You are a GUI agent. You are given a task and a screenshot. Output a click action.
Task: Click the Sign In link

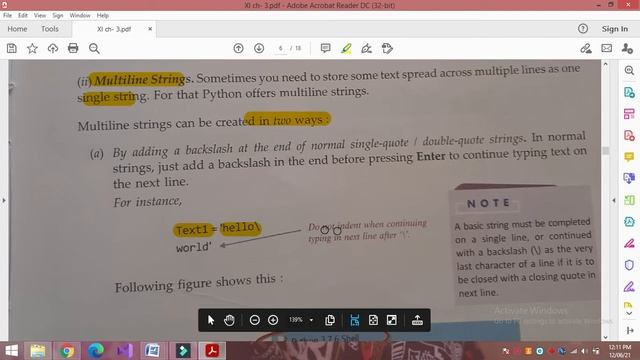pyautogui.click(x=615, y=29)
